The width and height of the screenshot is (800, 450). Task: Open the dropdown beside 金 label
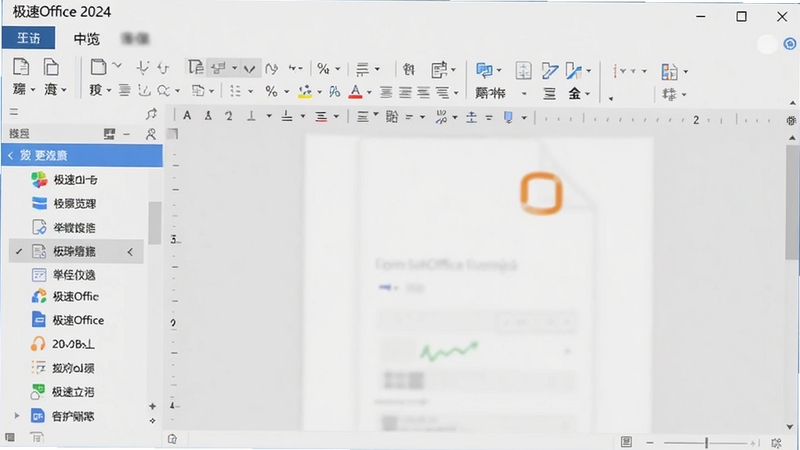pos(588,94)
